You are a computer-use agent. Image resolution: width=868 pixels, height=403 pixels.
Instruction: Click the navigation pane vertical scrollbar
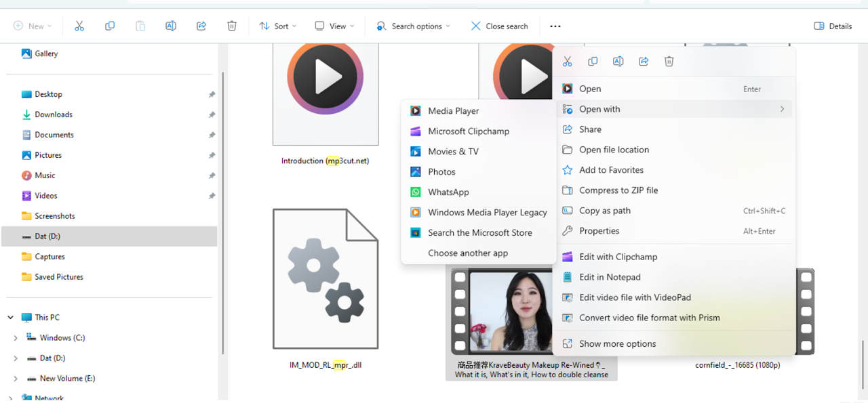[x=222, y=213]
